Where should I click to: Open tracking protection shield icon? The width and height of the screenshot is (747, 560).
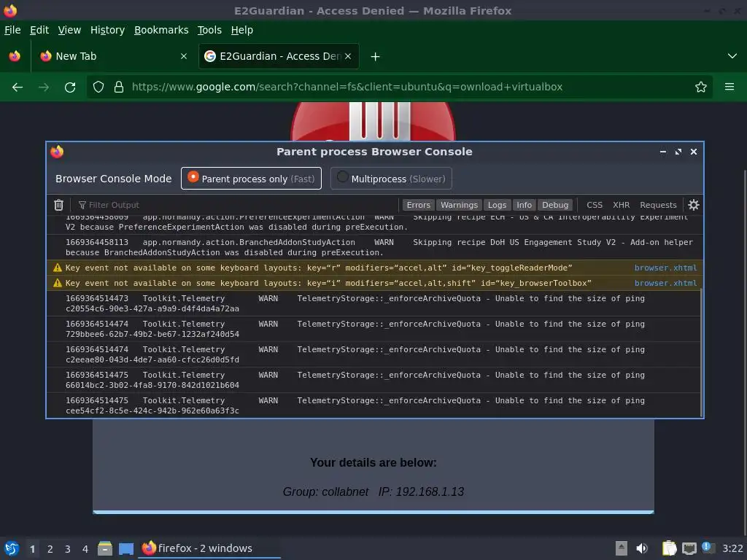point(98,87)
